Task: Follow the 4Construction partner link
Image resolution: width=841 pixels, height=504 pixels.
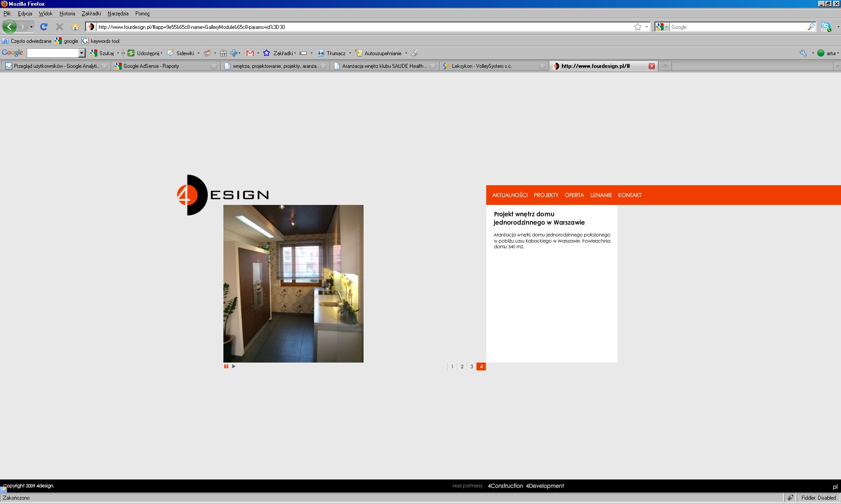Action: click(x=505, y=486)
